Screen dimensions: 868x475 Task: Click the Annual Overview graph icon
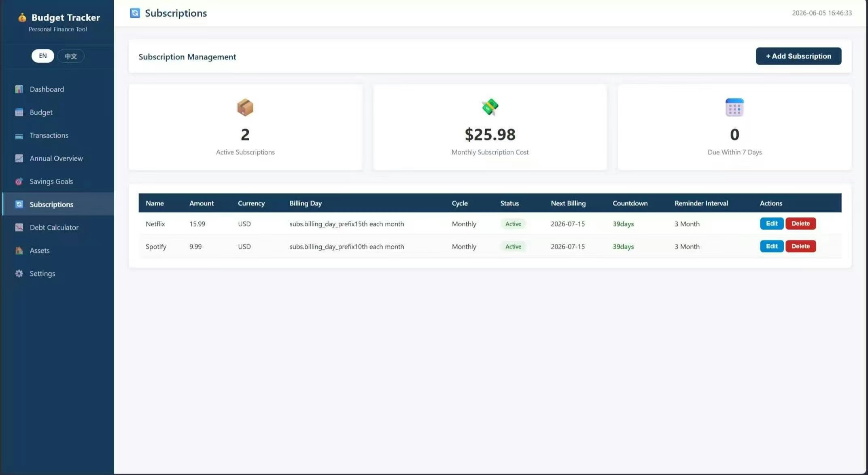(19, 158)
